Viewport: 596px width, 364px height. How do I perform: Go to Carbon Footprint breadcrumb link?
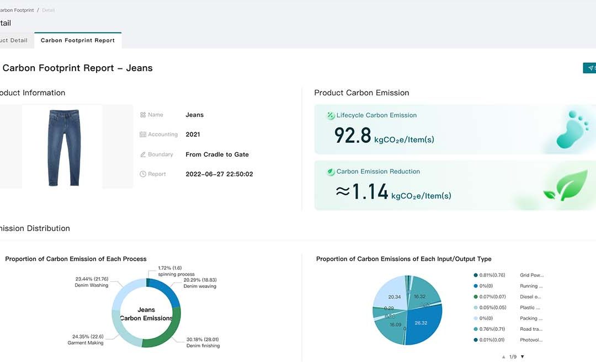(x=17, y=10)
